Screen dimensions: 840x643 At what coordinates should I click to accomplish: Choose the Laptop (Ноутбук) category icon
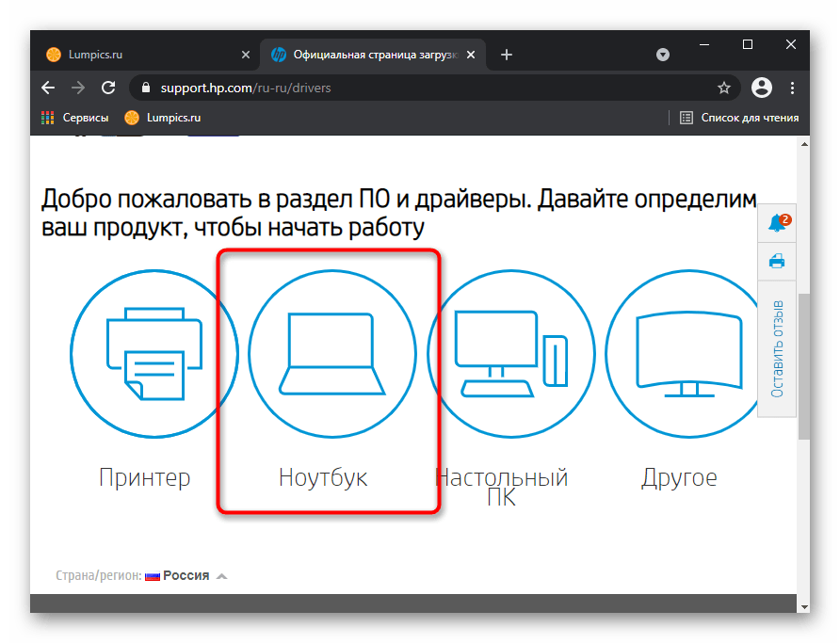332,354
